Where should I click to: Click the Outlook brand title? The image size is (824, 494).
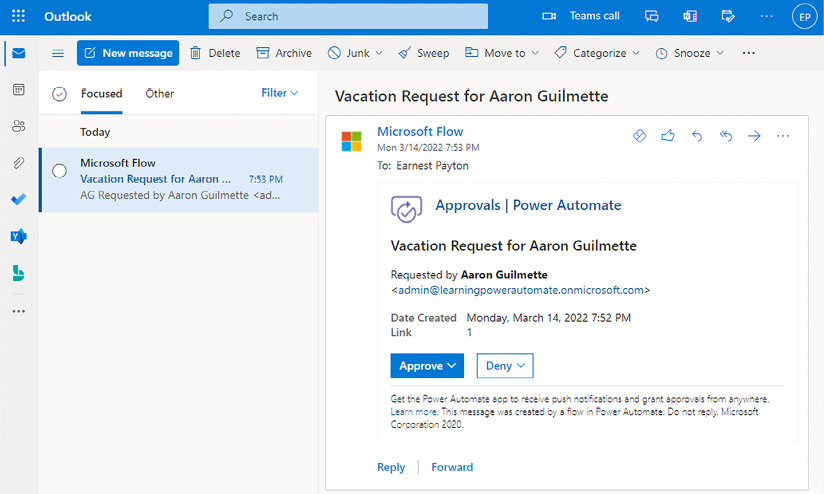68,17
